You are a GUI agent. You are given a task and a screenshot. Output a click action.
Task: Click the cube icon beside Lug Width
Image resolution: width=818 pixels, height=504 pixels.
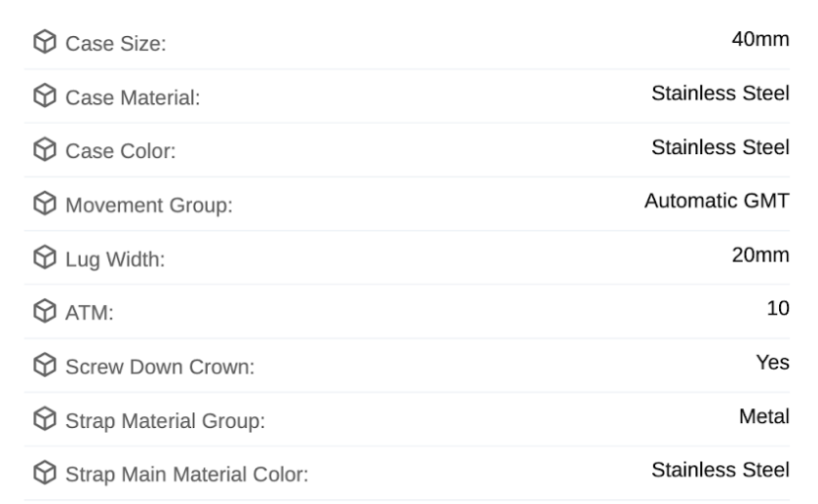click(x=44, y=257)
